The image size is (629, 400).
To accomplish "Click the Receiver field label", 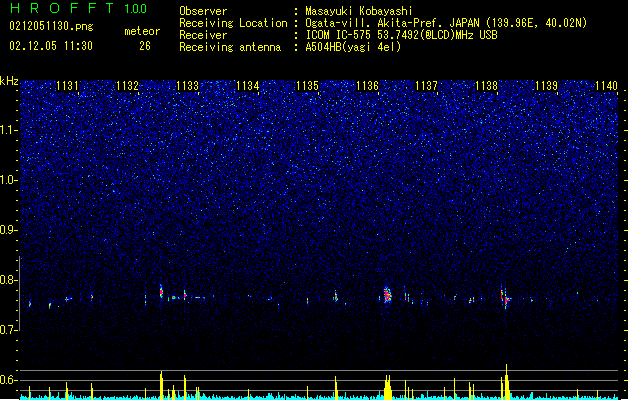I will tap(203, 35).
